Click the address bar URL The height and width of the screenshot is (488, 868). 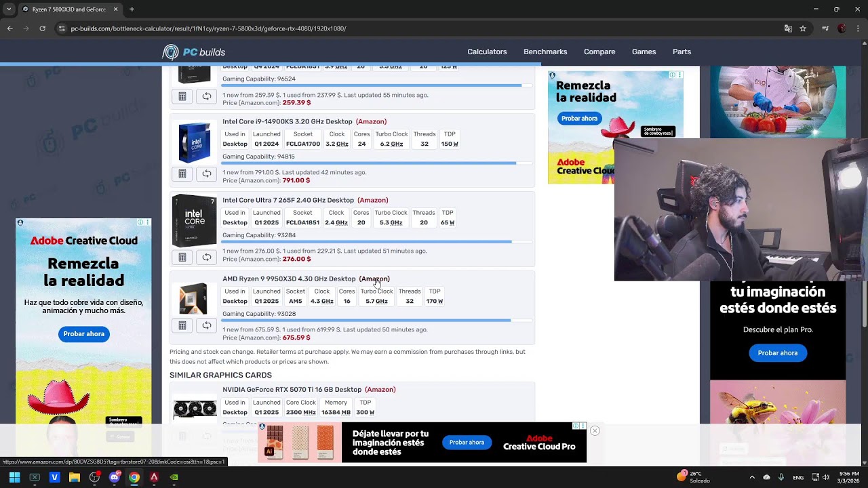tap(208, 28)
